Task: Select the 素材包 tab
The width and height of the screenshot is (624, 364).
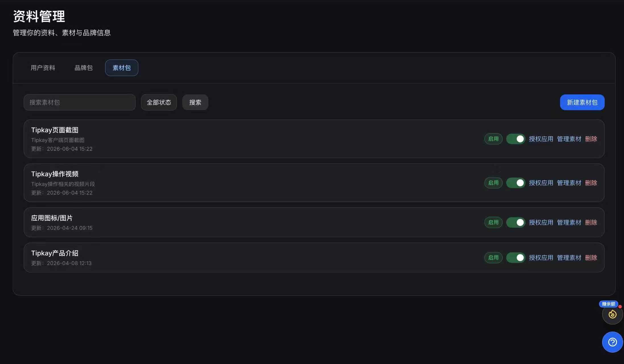Action: (x=121, y=68)
